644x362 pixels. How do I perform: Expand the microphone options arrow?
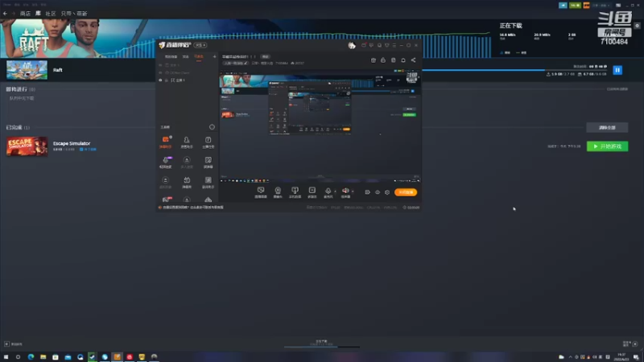(x=335, y=191)
